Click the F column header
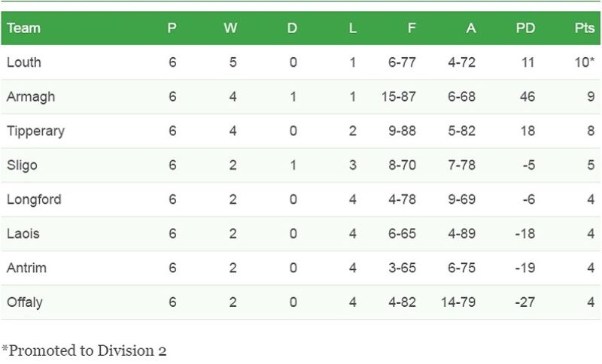 411,29
